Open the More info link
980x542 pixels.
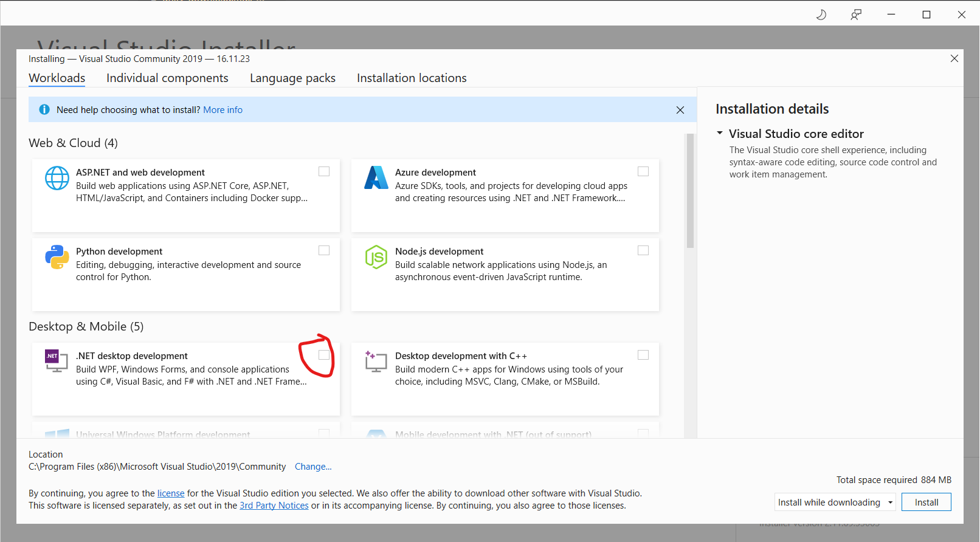click(x=223, y=110)
